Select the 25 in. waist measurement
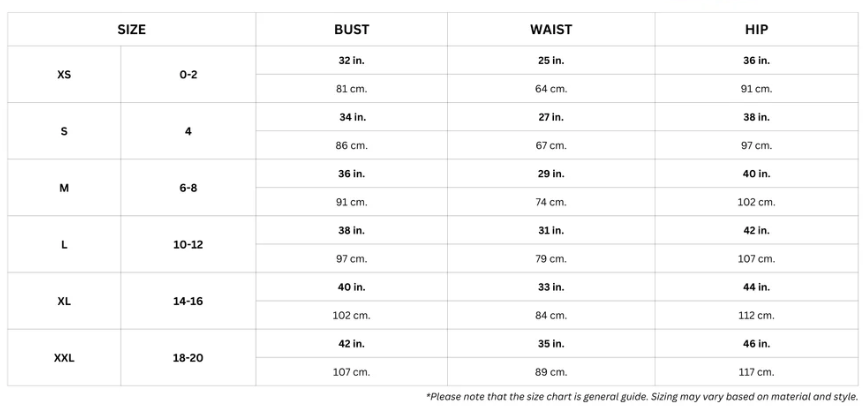This screenshot has height=406, width=863. (551, 60)
